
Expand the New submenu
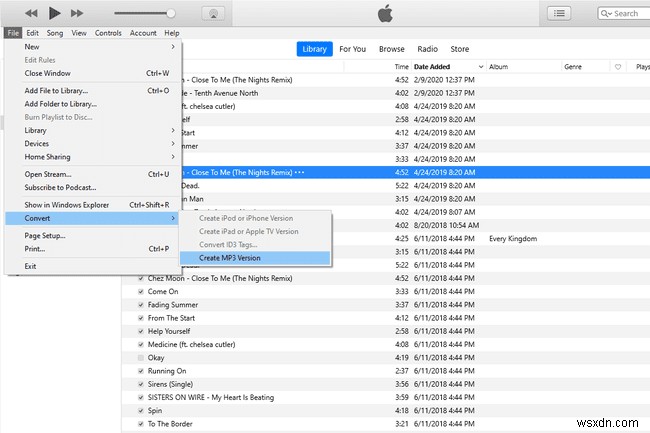click(x=93, y=47)
